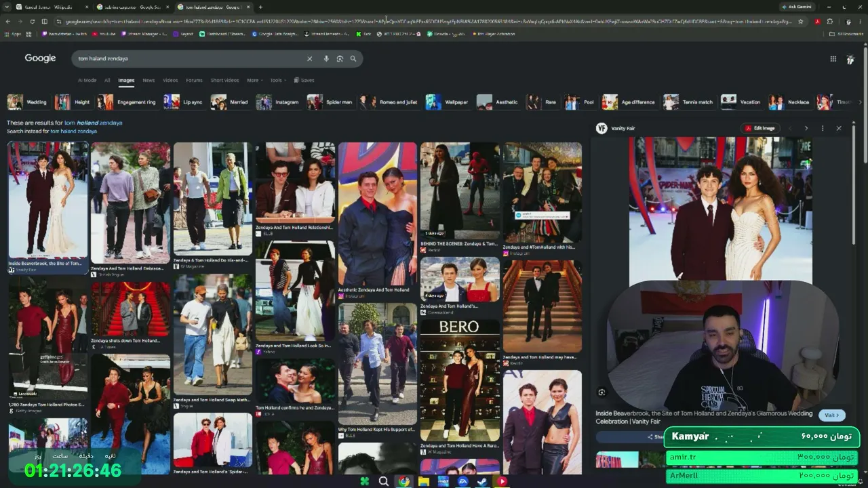This screenshot has height=488, width=868.
Task: Switch to the Short videos tab
Action: pyautogui.click(x=224, y=80)
